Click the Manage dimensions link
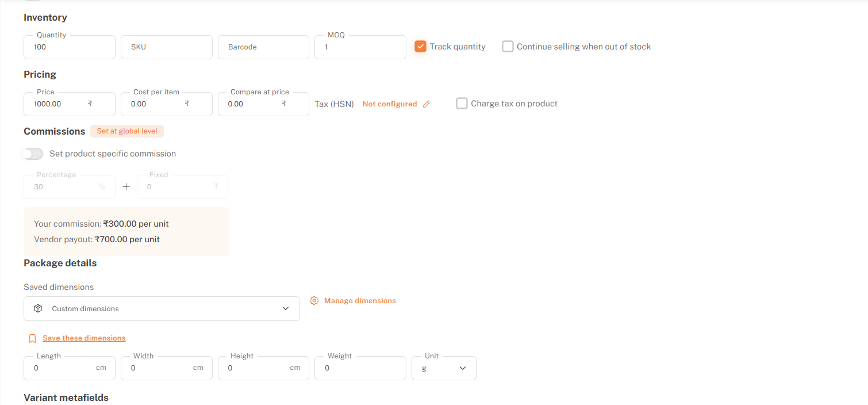 360,300
